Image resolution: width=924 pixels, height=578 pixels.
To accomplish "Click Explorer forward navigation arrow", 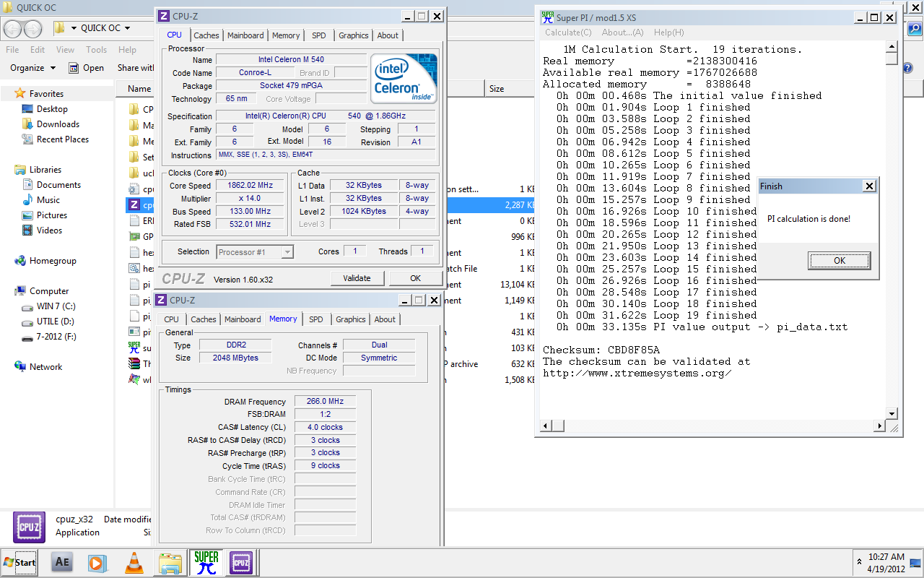I will pos(33,28).
